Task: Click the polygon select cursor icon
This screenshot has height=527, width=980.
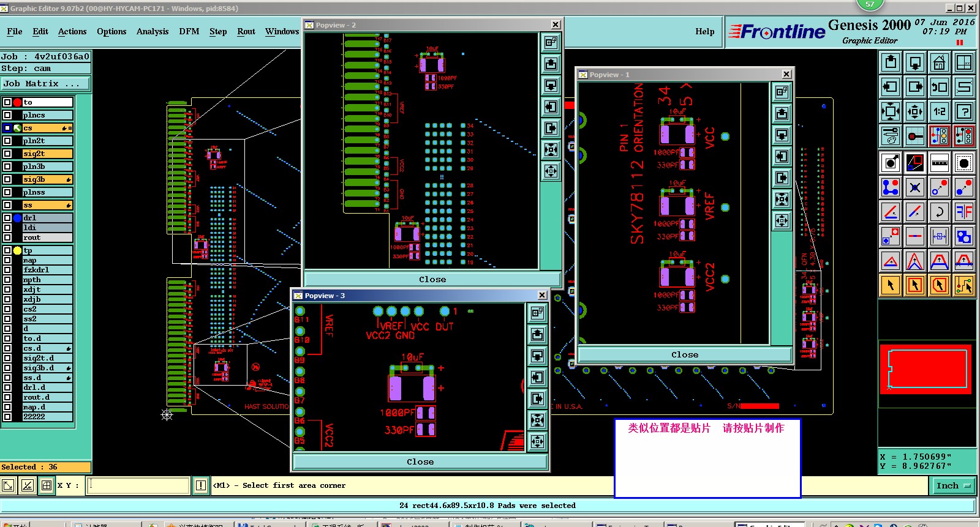Action: click(940, 285)
